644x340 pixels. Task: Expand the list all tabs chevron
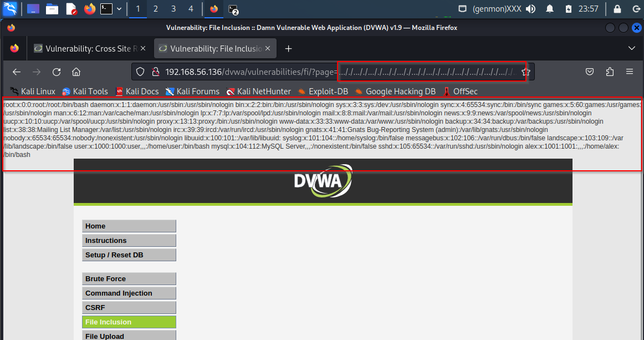click(x=632, y=48)
